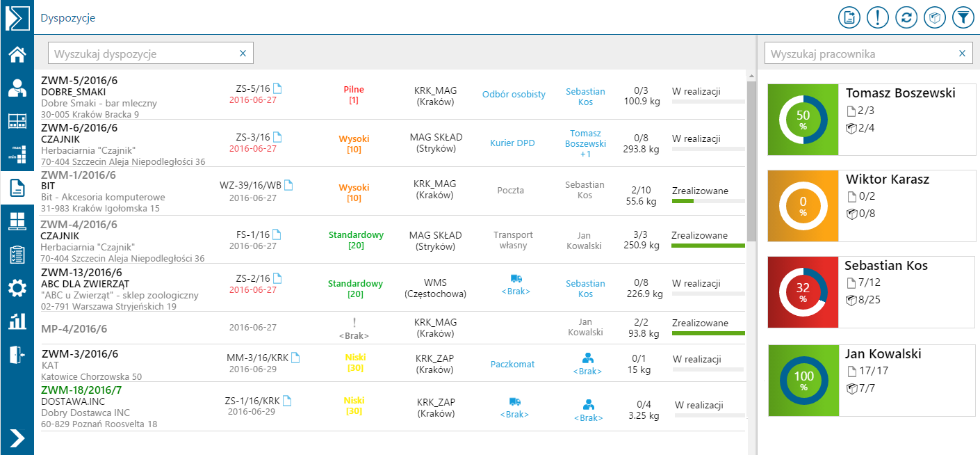Click the package box toolbar icon
980x455 pixels.
pos(934,17)
